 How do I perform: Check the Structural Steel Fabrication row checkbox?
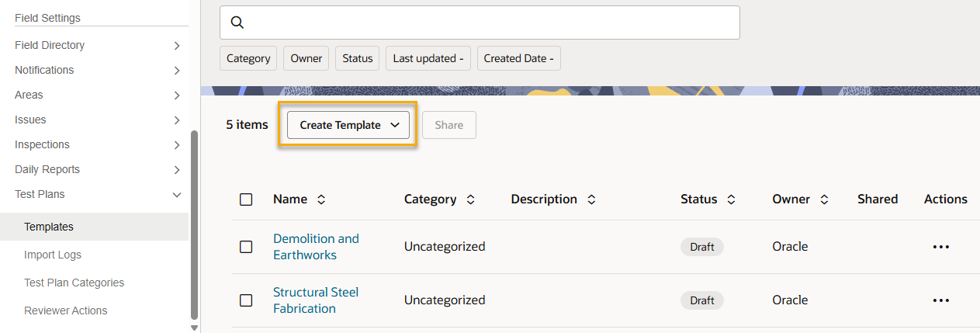coord(246,300)
